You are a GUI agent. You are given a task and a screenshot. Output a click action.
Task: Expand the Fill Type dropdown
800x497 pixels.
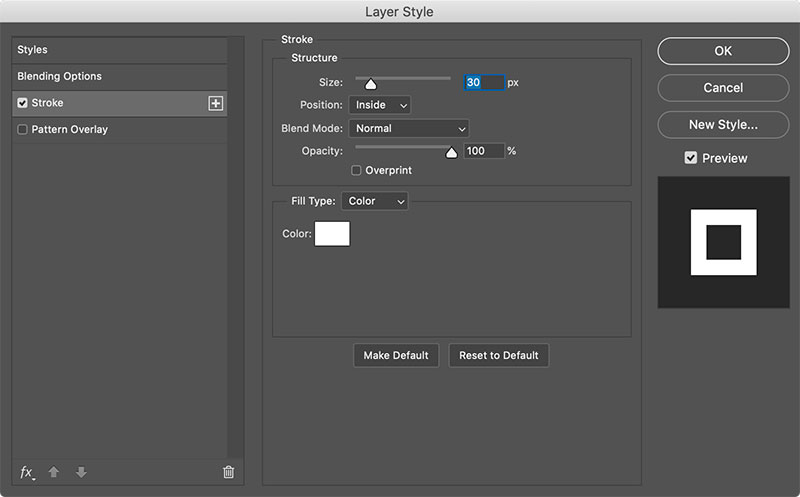point(374,201)
